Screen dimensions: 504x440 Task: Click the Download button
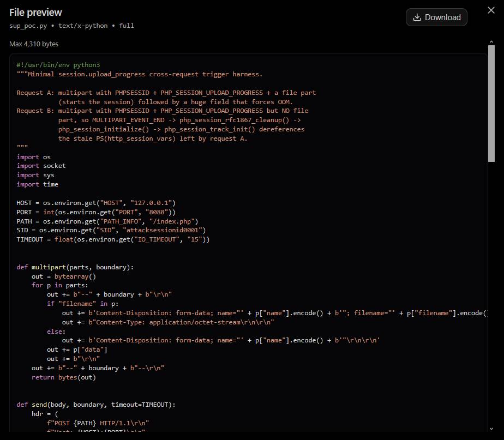[436, 17]
